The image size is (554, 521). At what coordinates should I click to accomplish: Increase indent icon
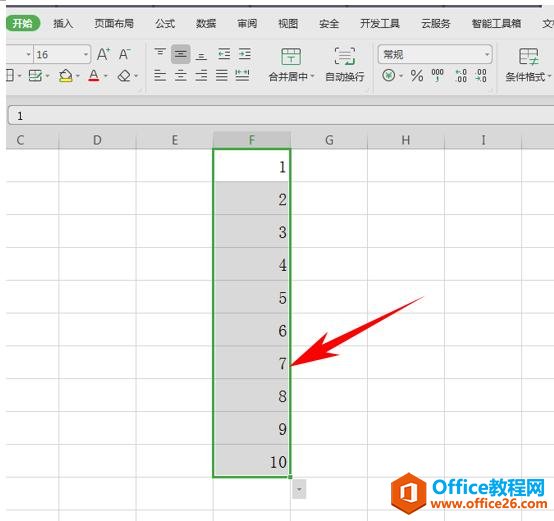[x=244, y=54]
